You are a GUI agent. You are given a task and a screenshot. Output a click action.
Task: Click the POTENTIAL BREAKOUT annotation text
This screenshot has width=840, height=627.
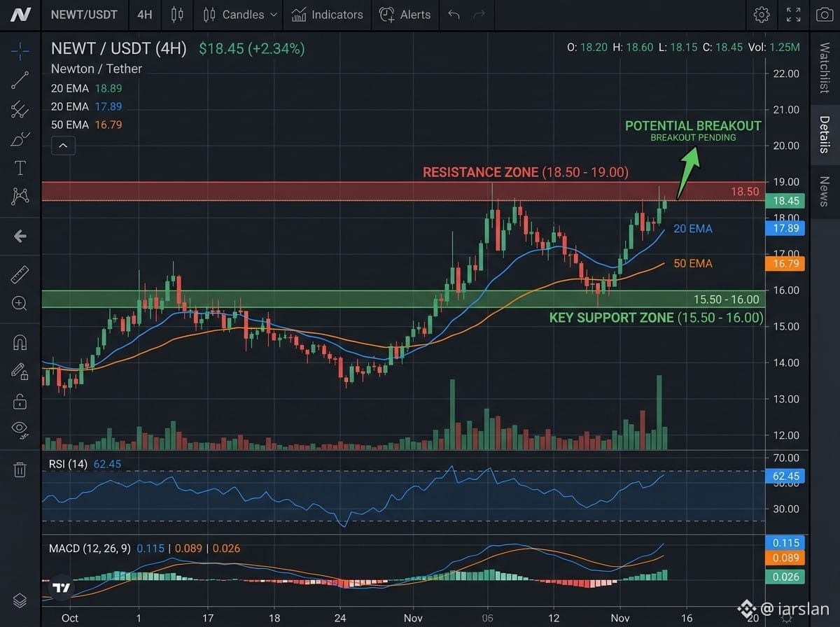click(x=693, y=126)
